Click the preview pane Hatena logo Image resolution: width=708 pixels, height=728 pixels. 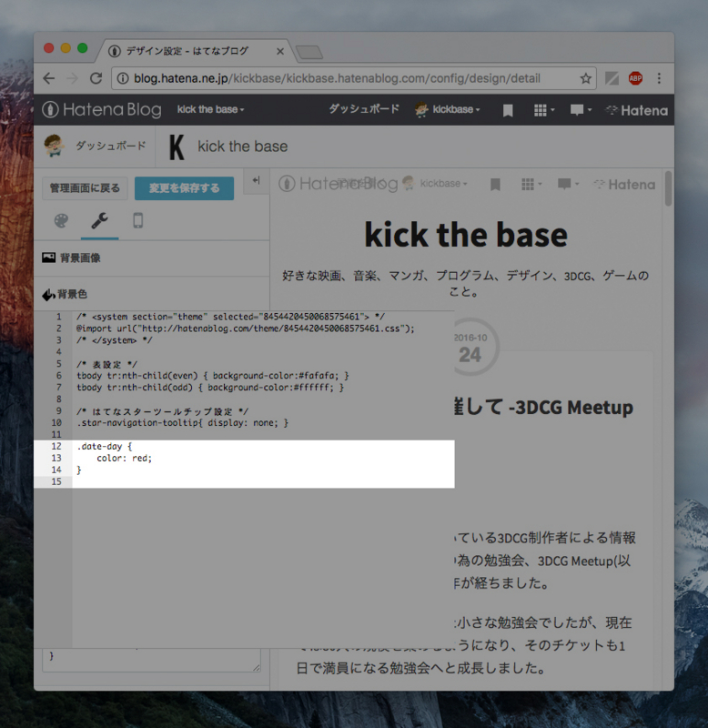(x=624, y=185)
